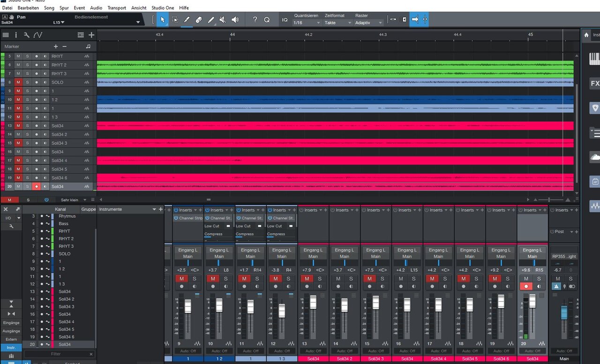The height and width of the screenshot is (364, 600).
Task: Toggle metronome on Main channel
Action: click(556, 286)
